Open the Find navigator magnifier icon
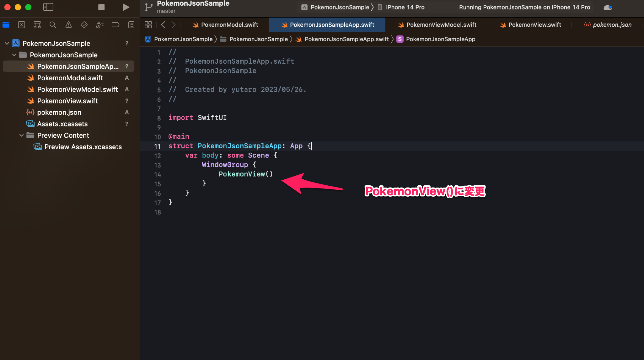 coord(53,25)
